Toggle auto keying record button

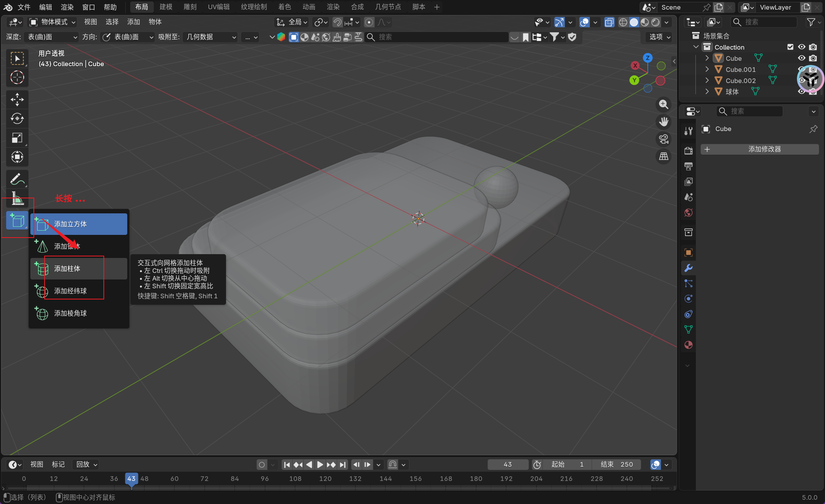pyautogui.click(x=262, y=464)
